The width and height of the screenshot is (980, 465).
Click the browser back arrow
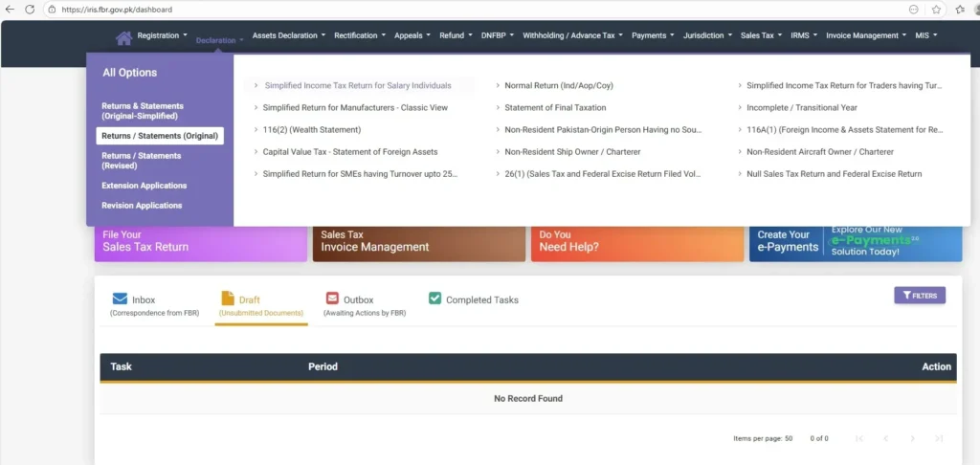[x=10, y=10]
